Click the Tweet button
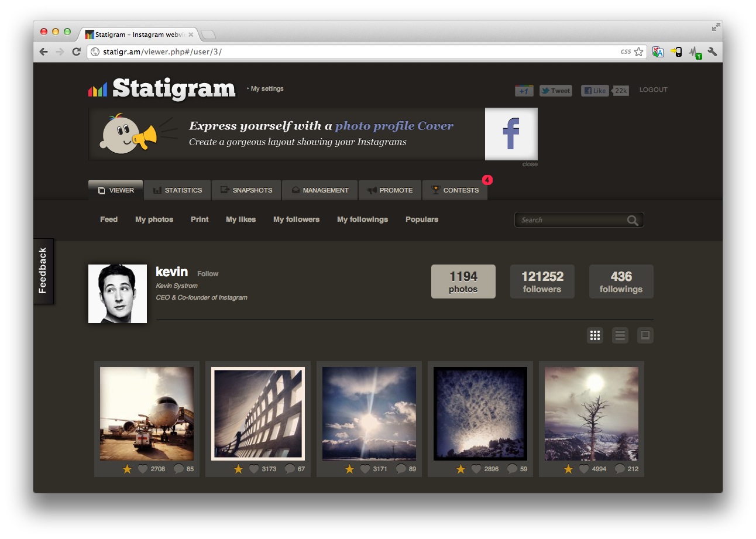756x539 pixels. pyautogui.click(x=556, y=91)
